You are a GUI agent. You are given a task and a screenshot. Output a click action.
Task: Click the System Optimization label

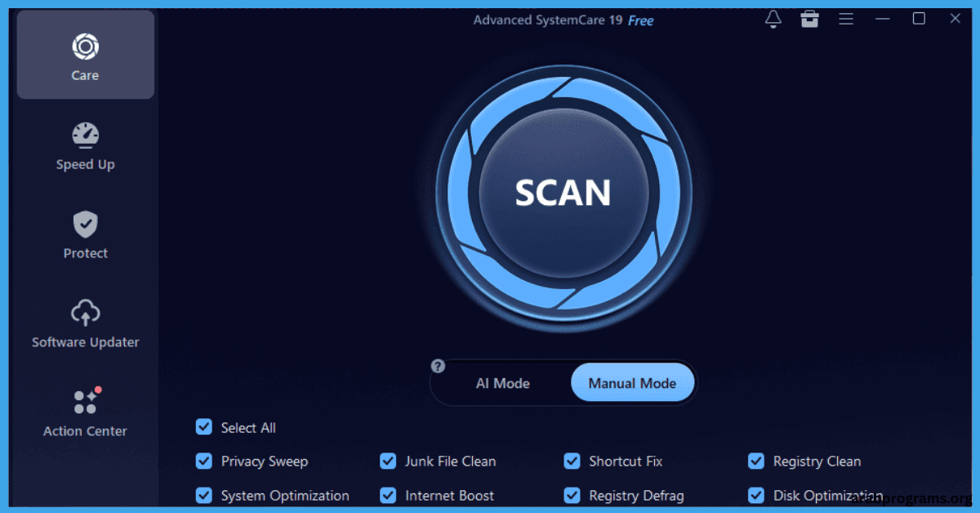[x=285, y=496]
